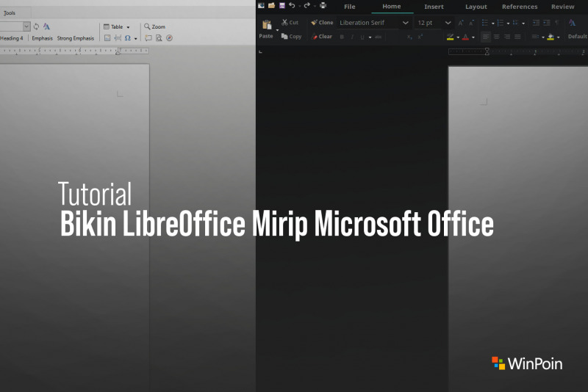Expand the special character dropdown arrow
Screen dimensions: 588x392
[x=135, y=38]
